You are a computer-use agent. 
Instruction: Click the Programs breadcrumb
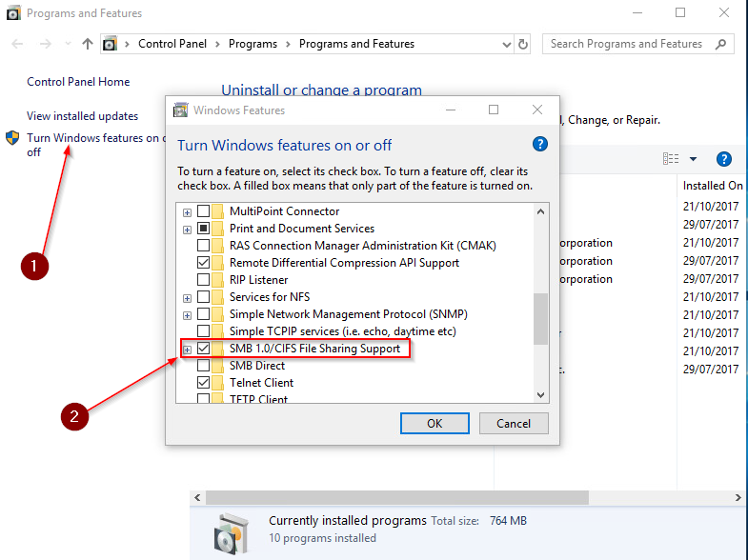(x=253, y=44)
